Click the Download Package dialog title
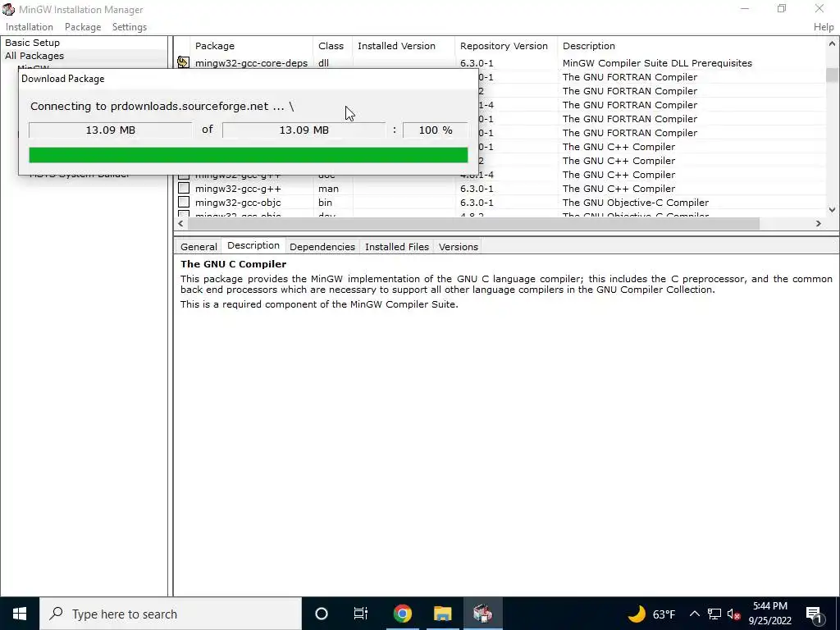The height and width of the screenshot is (630, 840). 62,79
